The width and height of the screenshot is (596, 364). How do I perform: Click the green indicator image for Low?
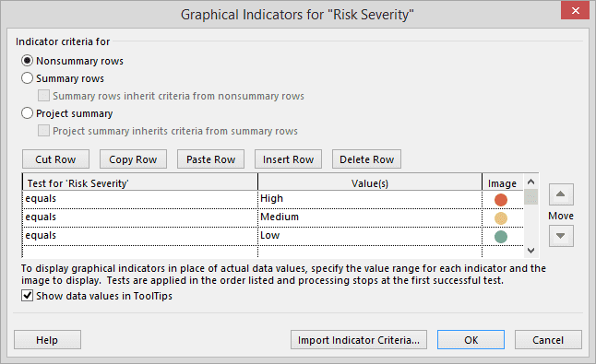coord(501,237)
